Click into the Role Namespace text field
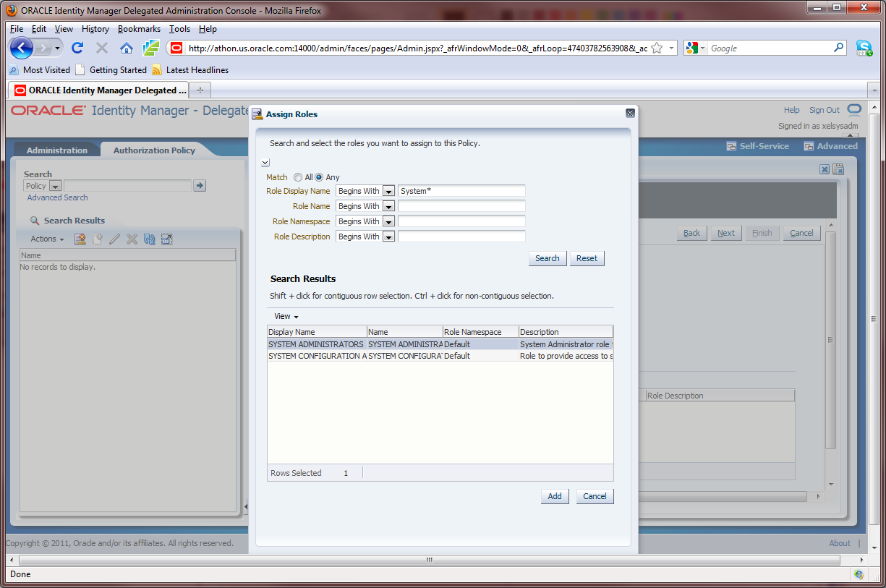 click(x=461, y=221)
